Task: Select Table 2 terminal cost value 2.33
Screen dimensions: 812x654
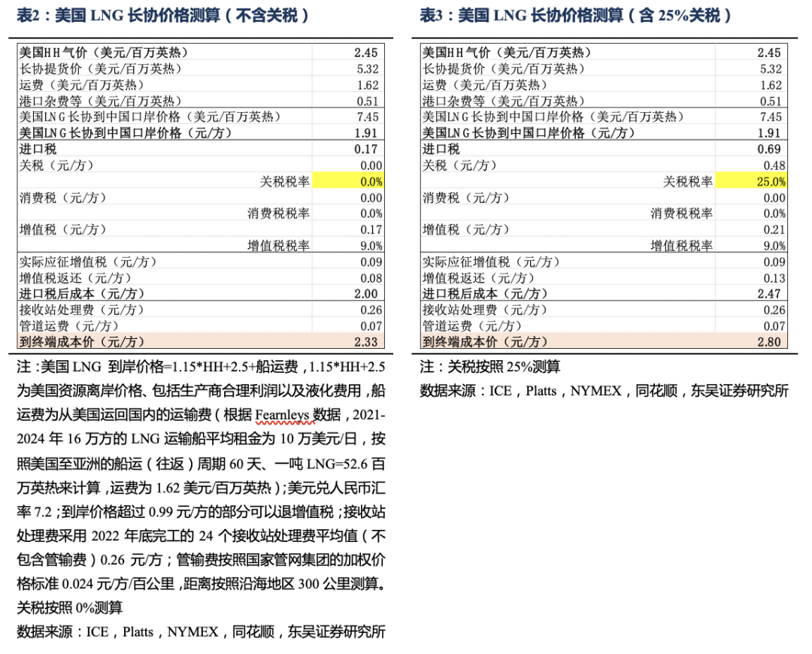Action: [366, 341]
